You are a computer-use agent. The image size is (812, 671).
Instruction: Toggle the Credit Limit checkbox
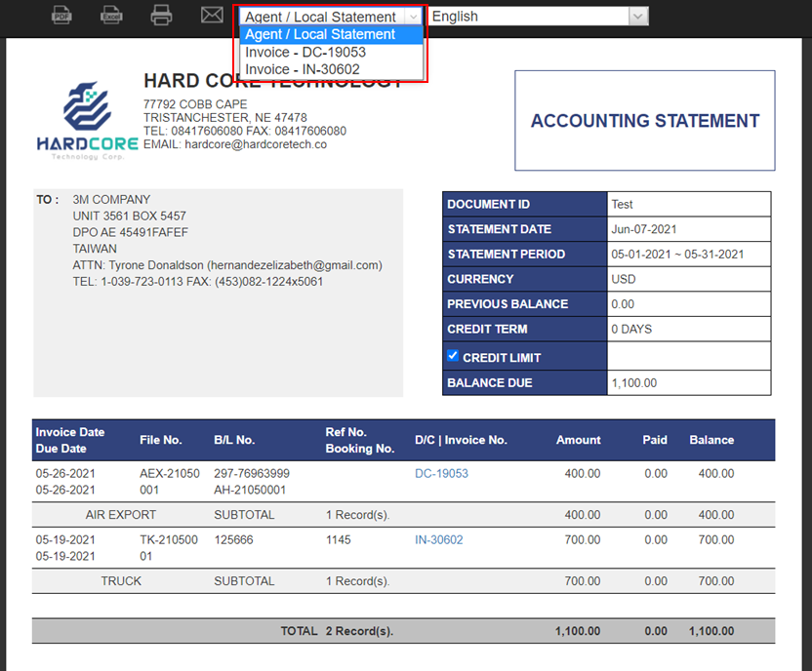tap(453, 356)
